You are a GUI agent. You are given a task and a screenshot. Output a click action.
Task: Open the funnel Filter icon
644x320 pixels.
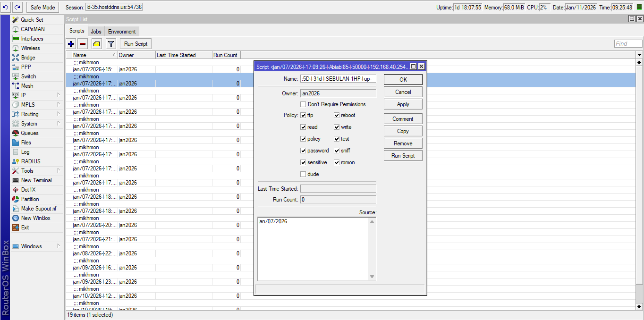click(x=111, y=44)
